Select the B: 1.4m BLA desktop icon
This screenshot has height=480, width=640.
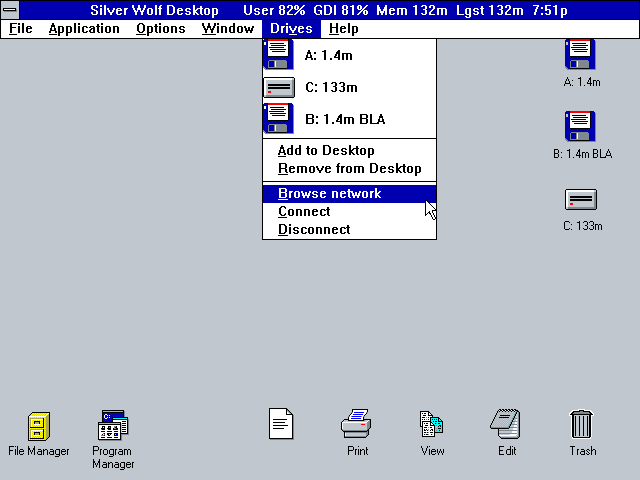pos(580,127)
